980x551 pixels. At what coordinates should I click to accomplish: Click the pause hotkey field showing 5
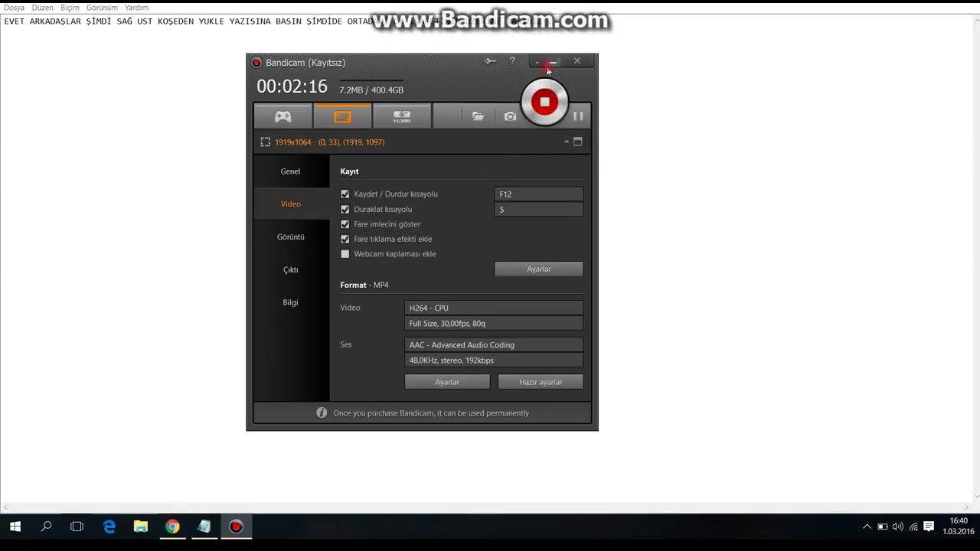[x=539, y=210]
